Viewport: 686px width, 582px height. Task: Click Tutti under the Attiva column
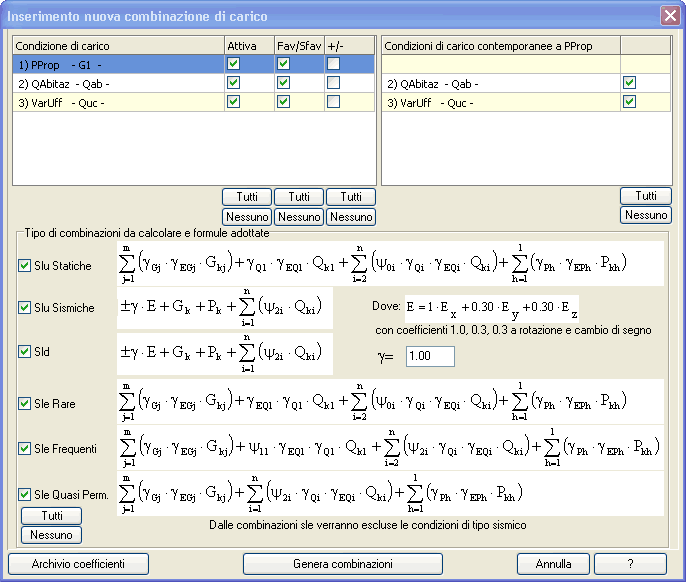point(247,197)
